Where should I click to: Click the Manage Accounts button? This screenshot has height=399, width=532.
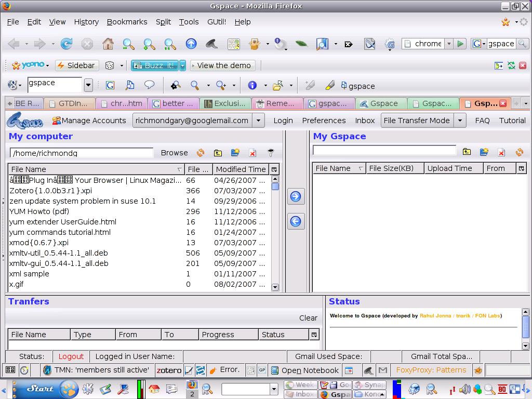(89, 121)
